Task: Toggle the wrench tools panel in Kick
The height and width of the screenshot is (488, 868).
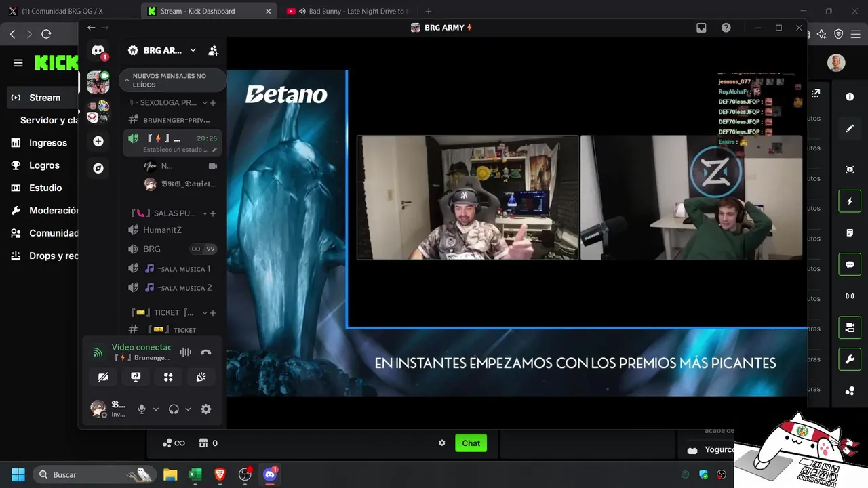Action: click(x=850, y=359)
